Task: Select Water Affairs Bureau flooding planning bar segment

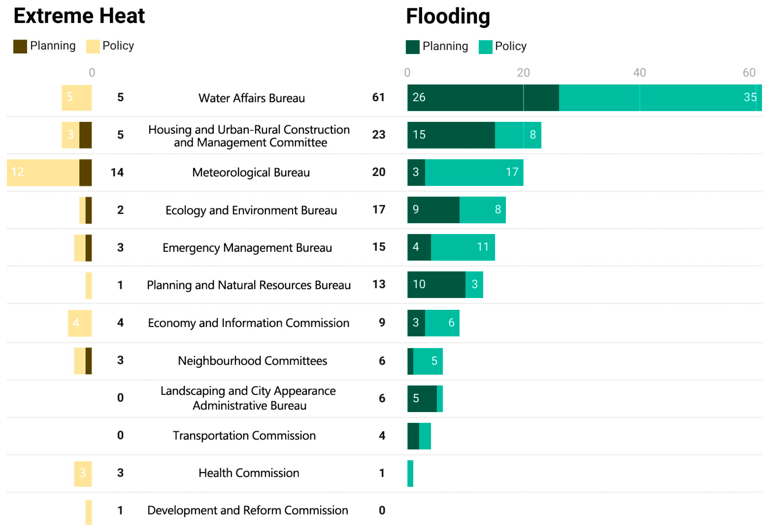Action: 483,98
